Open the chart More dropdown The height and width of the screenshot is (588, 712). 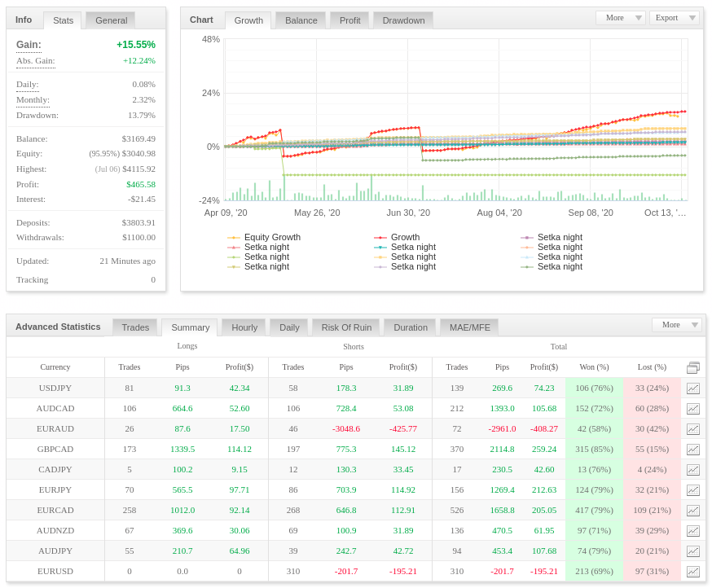(620, 18)
